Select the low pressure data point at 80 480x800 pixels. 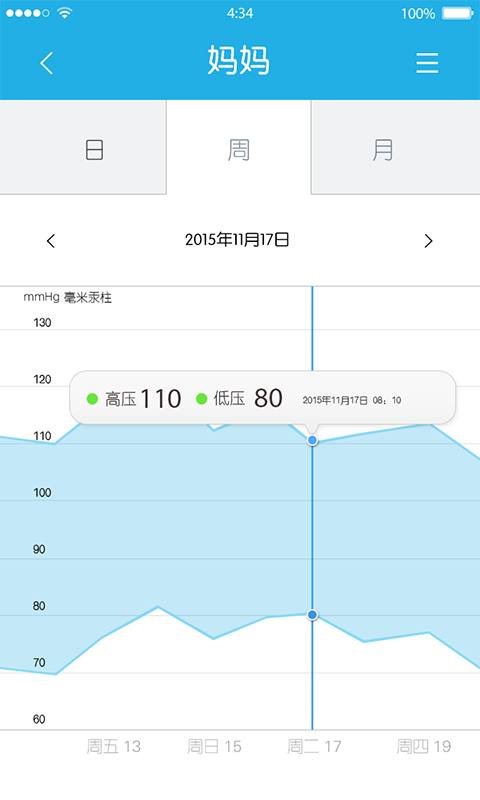[x=313, y=615]
